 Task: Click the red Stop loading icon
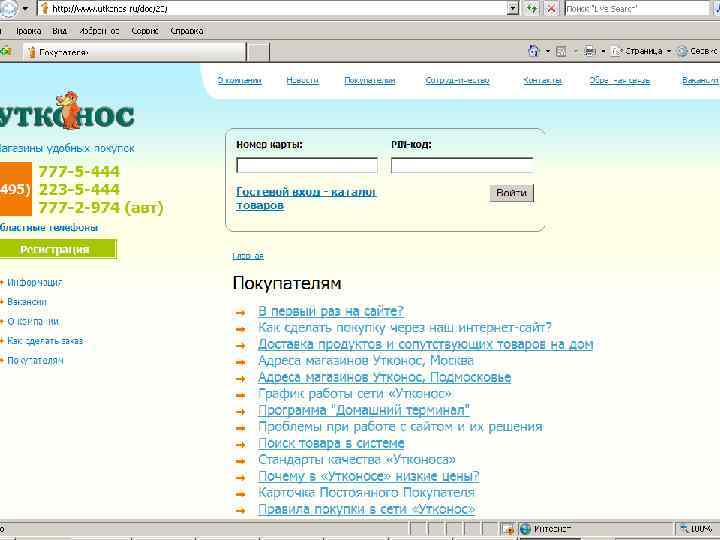[x=551, y=8]
